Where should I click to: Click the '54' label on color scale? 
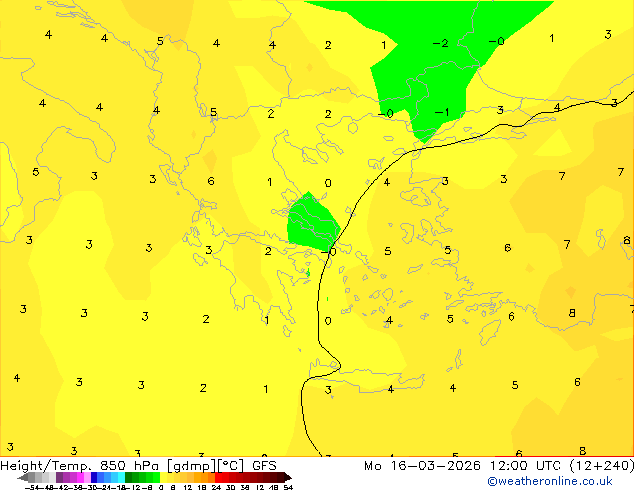(x=288, y=487)
